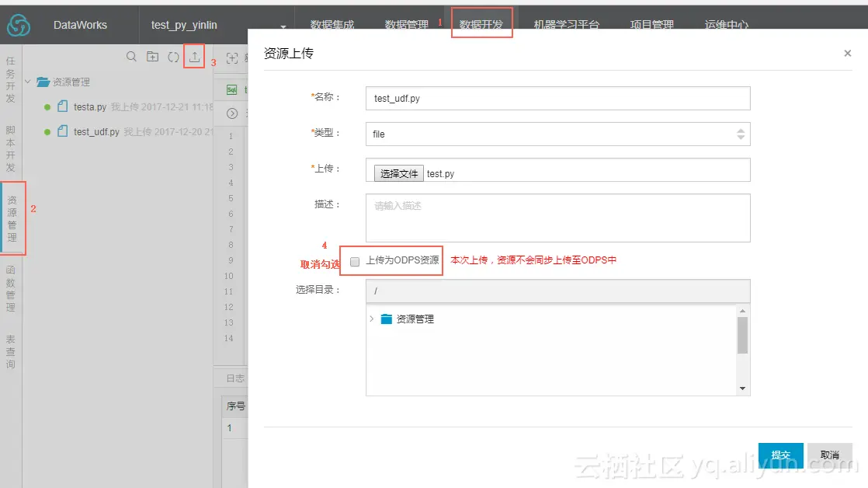Open the 数据集成 menu
This screenshot has width=868, height=488.
pyautogui.click(x=332, y=25)
